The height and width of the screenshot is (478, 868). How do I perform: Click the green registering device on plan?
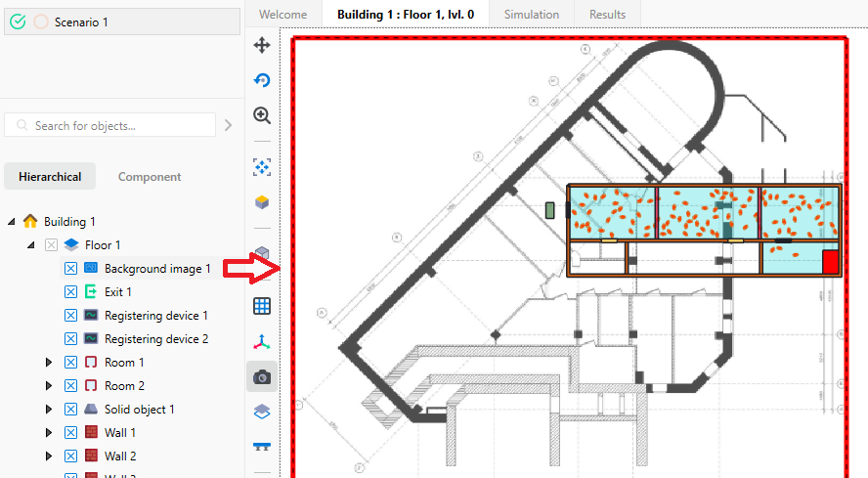tap(549, 210)
